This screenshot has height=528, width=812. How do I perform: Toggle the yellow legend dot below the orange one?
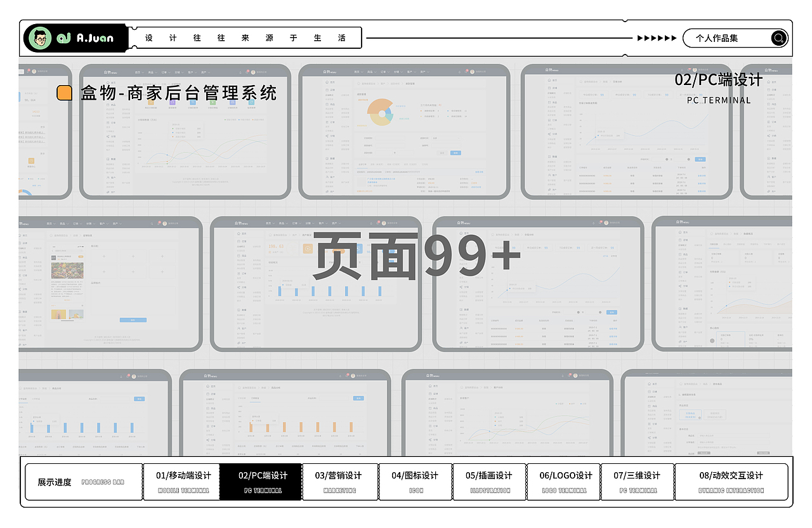421,117
